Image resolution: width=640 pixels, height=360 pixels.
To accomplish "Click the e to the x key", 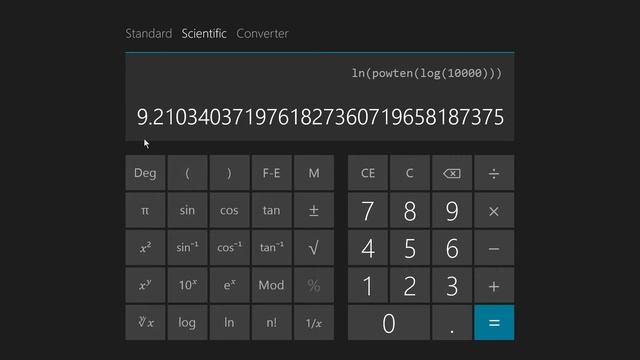I will point(229,285).
